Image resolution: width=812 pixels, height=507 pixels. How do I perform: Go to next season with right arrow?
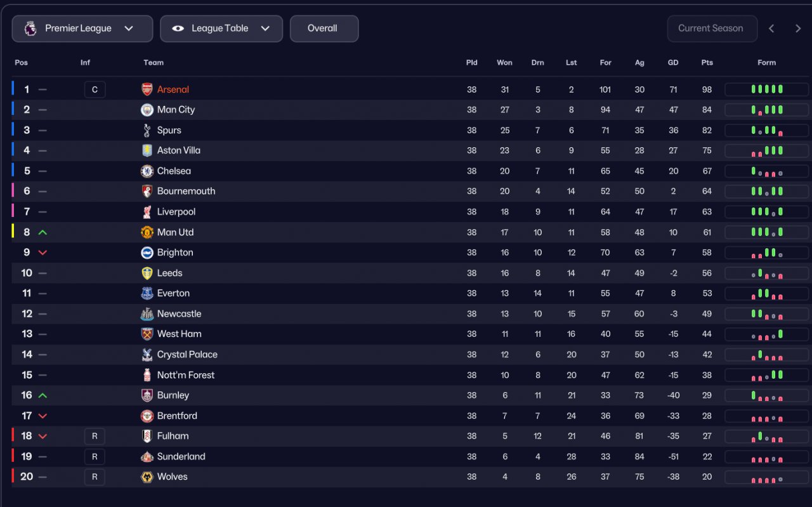click(x=798, y=29)
